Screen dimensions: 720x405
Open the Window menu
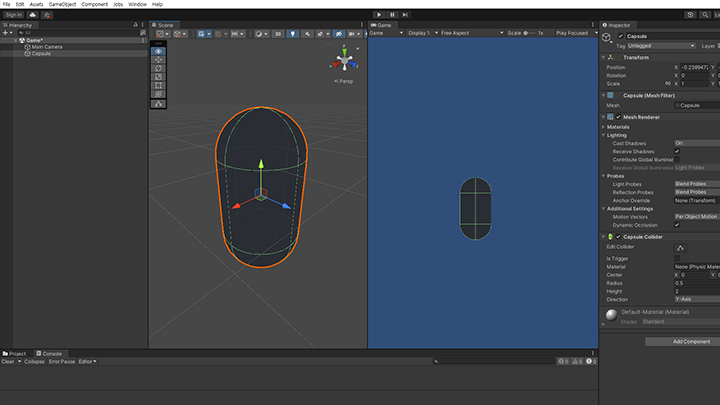tap(137, 4)
